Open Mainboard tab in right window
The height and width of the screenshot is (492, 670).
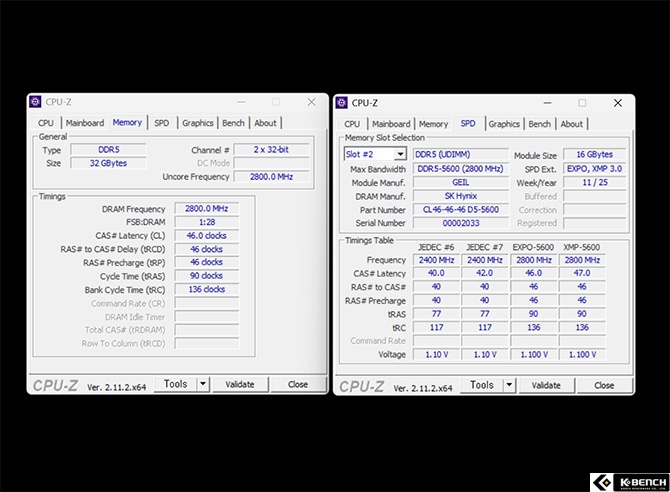(391, 124)
